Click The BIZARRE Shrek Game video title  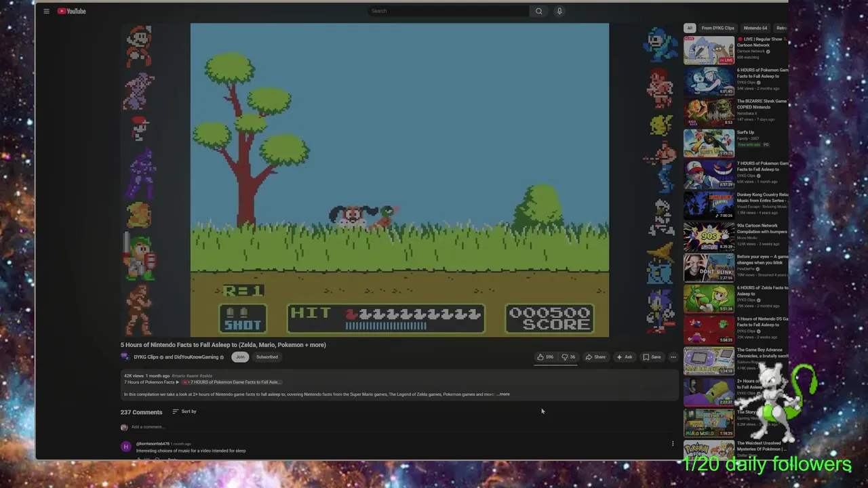(762, 104)
